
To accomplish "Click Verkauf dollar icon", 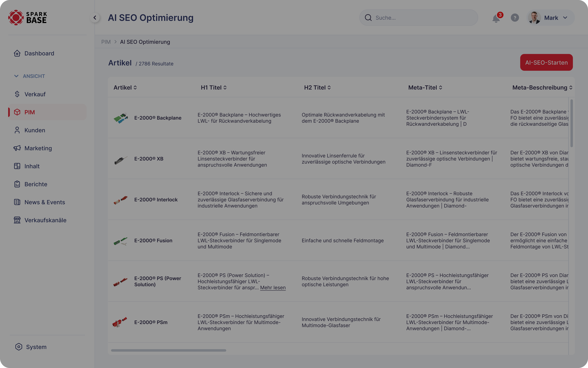I will (x=17, y=94).
